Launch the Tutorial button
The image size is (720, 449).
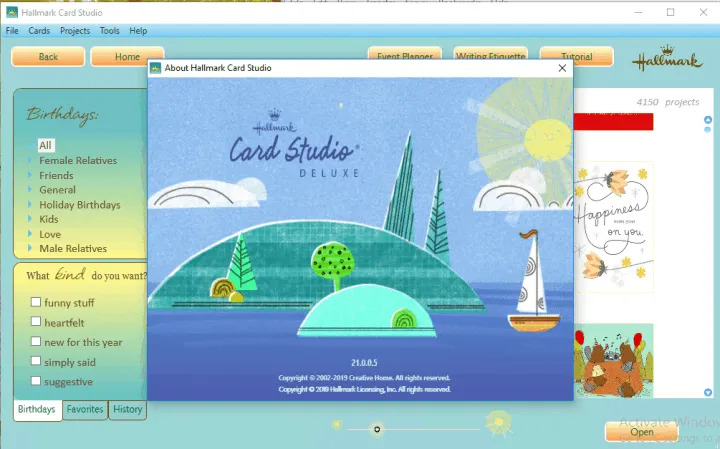(x=576, y=56)
